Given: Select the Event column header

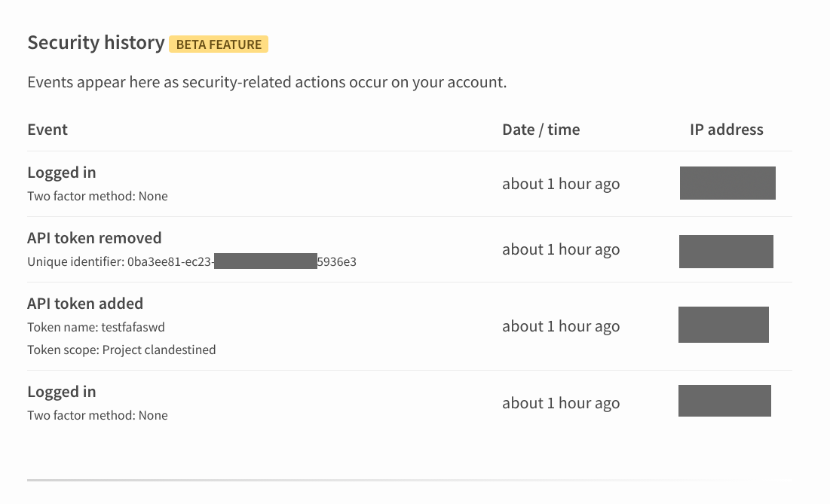Looking at the screenshot, I should point(47,130).
